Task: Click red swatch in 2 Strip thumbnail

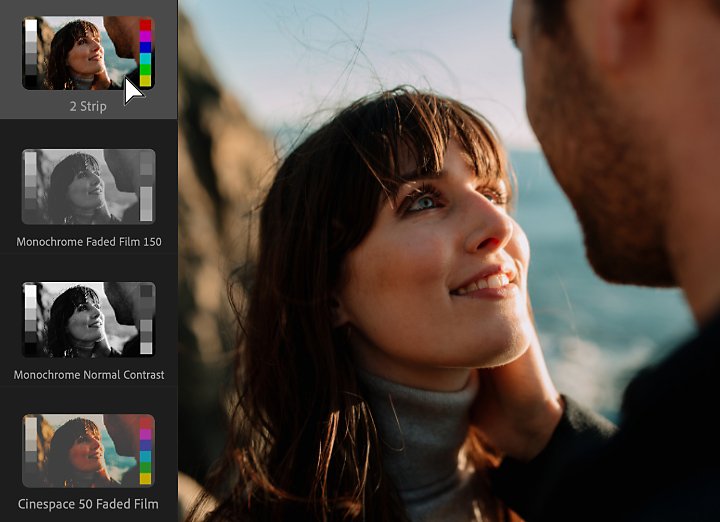Action: (146, 25)
